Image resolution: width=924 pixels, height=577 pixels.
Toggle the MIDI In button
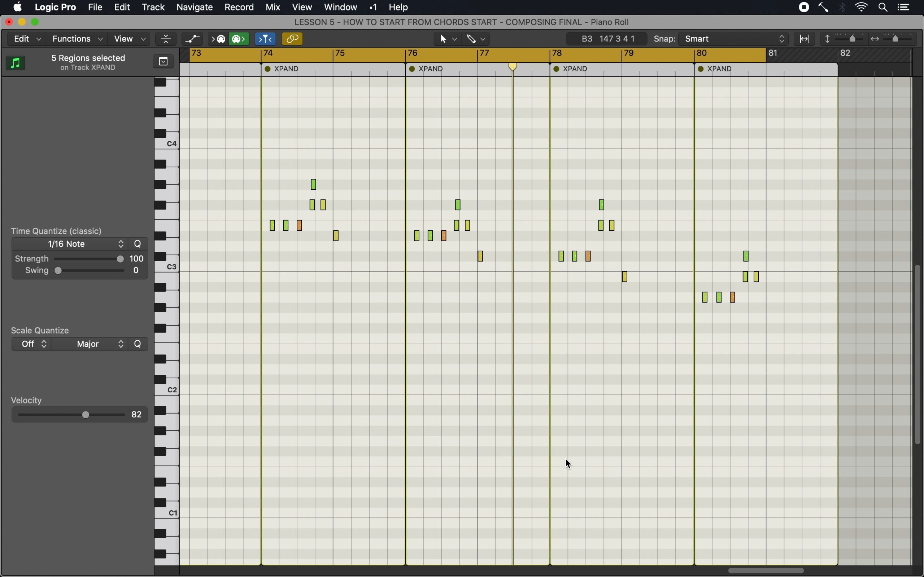point(219,39)
